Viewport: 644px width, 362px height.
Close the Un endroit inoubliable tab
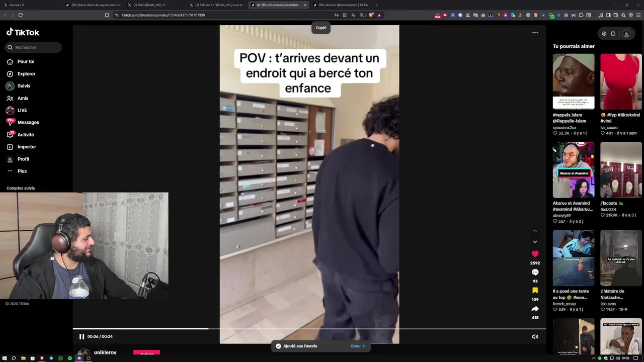tap(305, 5)
